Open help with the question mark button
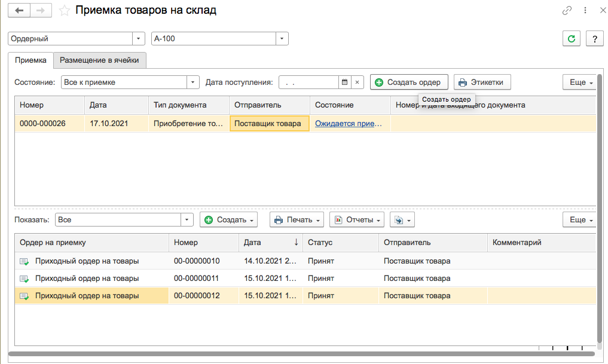This screenshot has height=364, width=608. (x=594, y=39)
